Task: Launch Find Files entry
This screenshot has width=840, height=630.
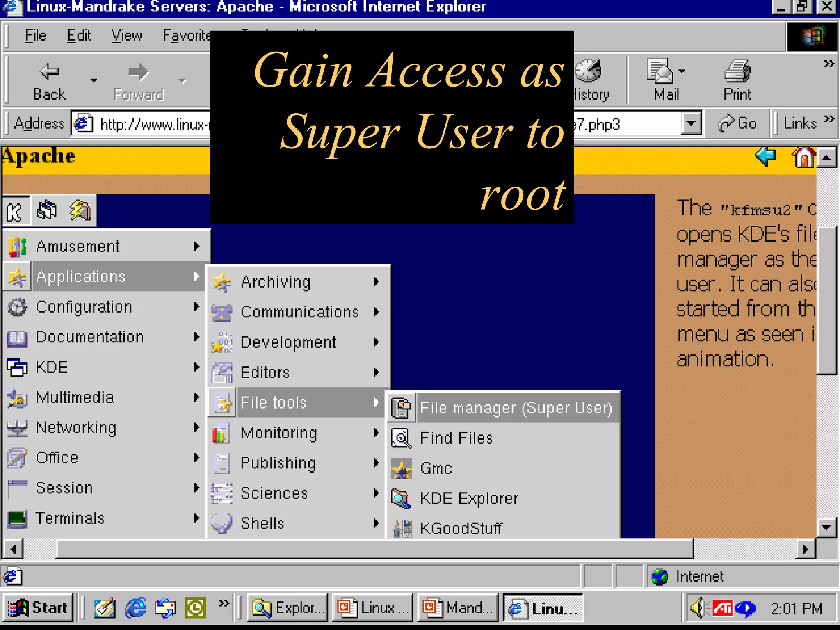Action: click(x=504, y=438)
